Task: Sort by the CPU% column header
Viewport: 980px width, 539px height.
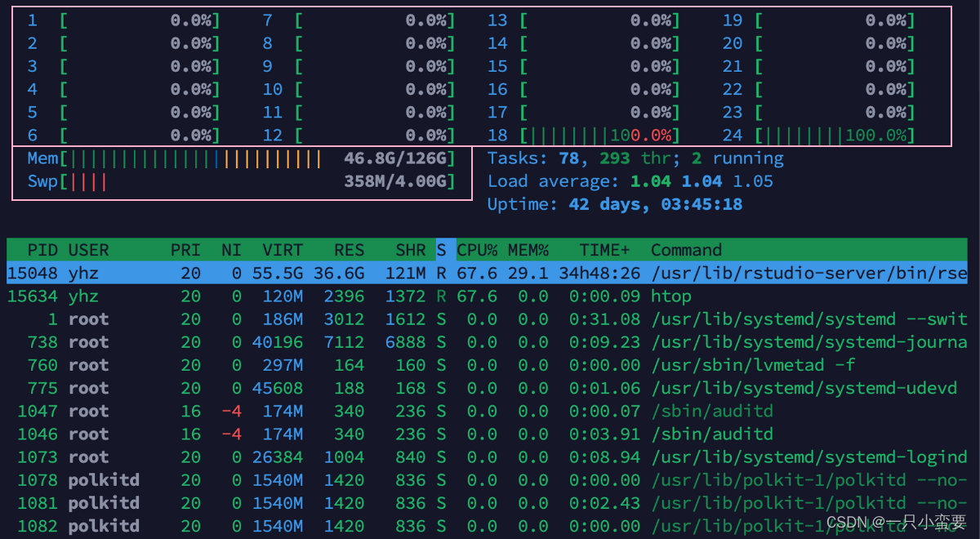Action: (x=477, y=250)
